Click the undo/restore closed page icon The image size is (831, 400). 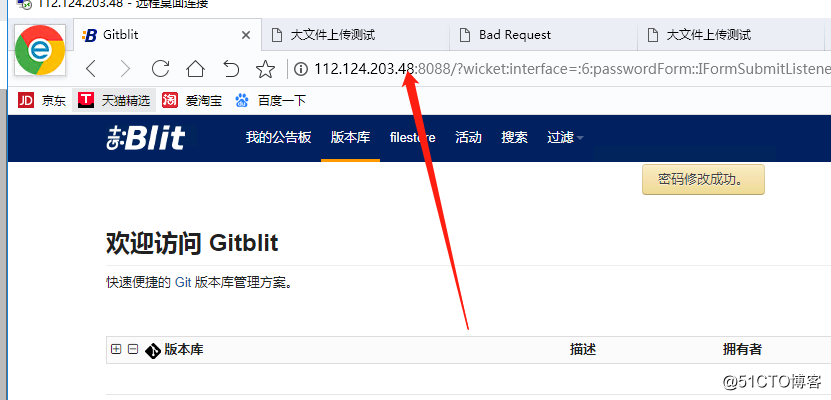point(231,68)
